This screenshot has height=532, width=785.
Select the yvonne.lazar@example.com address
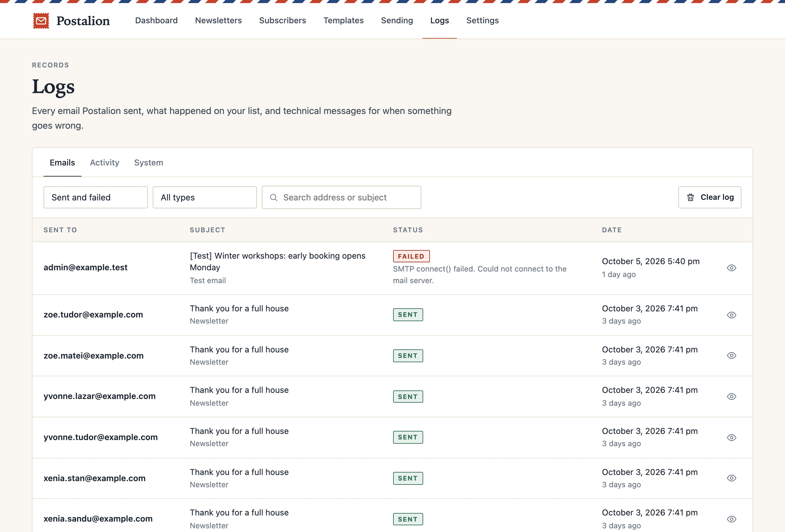coord(100,396)
